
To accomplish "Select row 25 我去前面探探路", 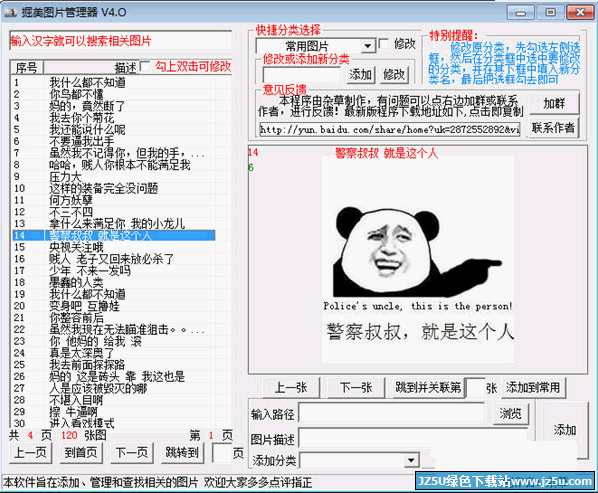I will tap(114, 365).
